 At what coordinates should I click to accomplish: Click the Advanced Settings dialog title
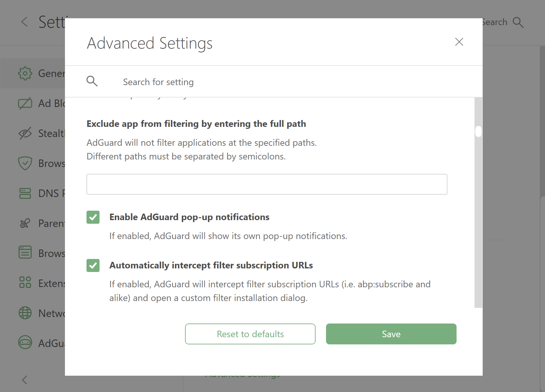pyautogui.click(x=150, y=43)
